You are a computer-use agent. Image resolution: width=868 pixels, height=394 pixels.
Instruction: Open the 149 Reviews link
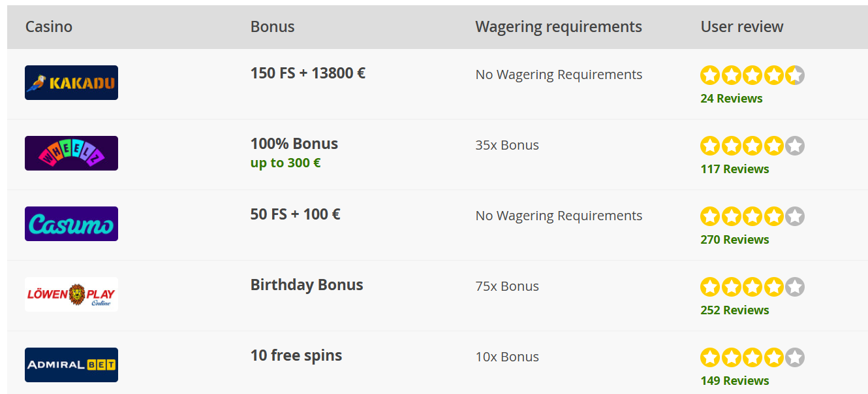coord(734,381)
